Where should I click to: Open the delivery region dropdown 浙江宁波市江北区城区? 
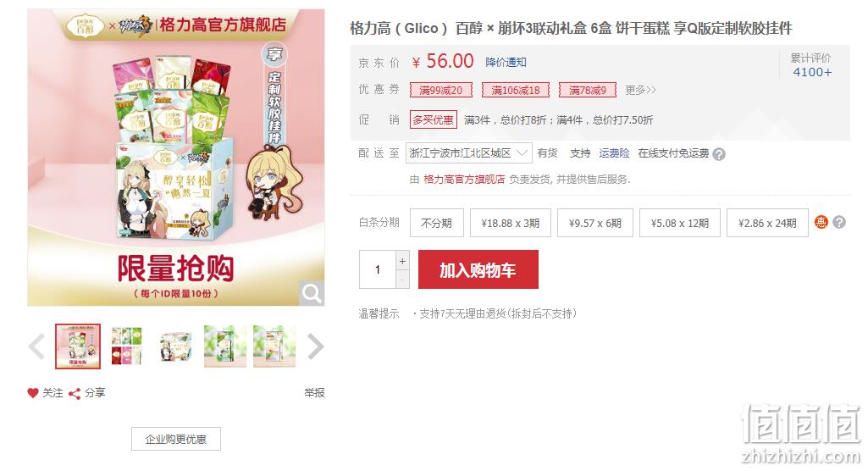(469, 153)
